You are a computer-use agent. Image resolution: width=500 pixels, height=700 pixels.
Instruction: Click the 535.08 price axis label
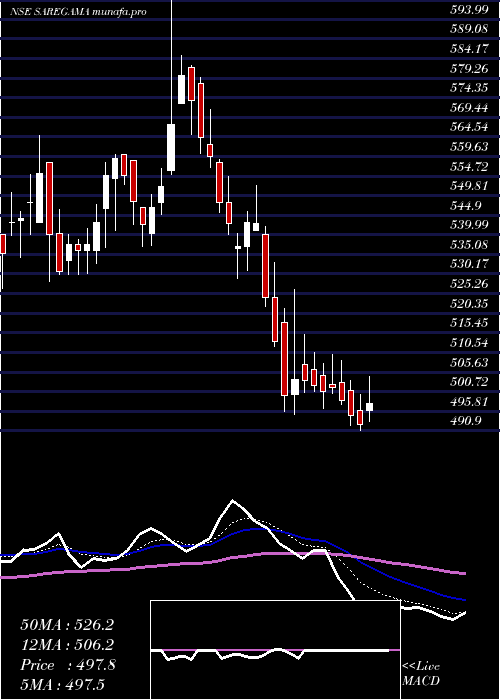pos(469,244)
